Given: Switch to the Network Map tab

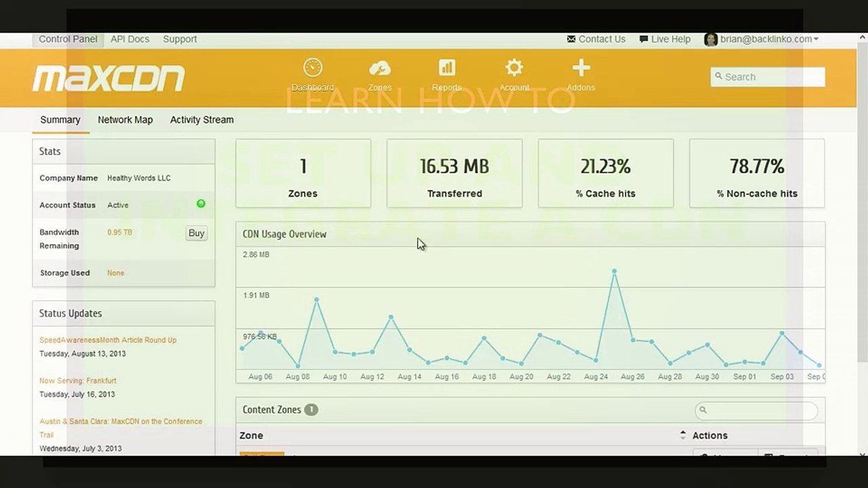Looking at the screenshot, I should [125, 120].
